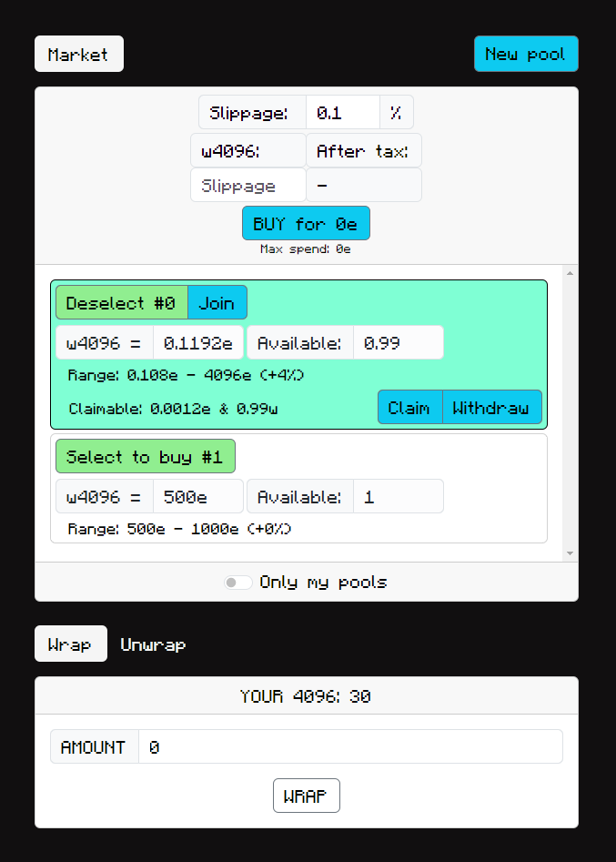Image resolution: width=616 pixels, height=862 pixels.
Task: Click the Available 0.99 value in pool #0
Action: pyautogui.click(x=399, y=342)
